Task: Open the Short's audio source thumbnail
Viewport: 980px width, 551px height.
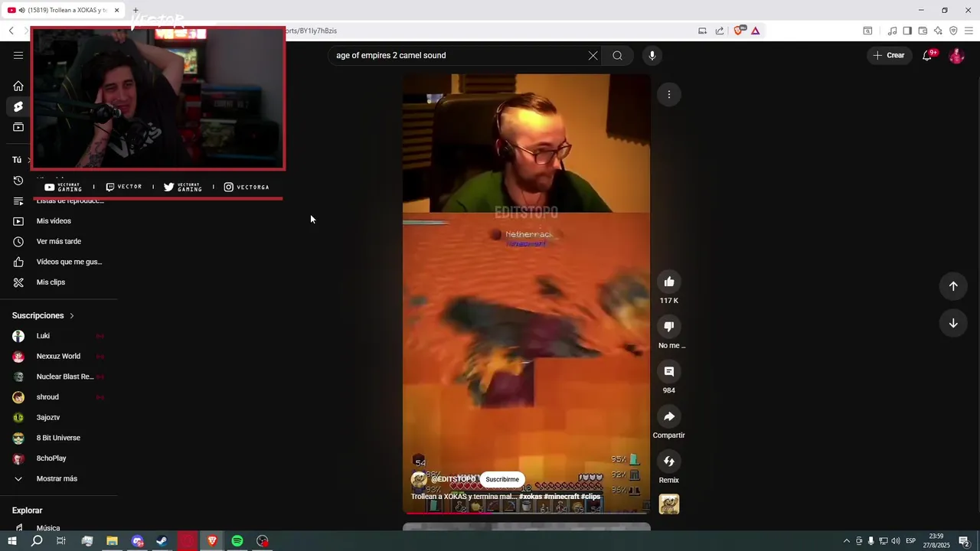Action: (x=669, y=504)
